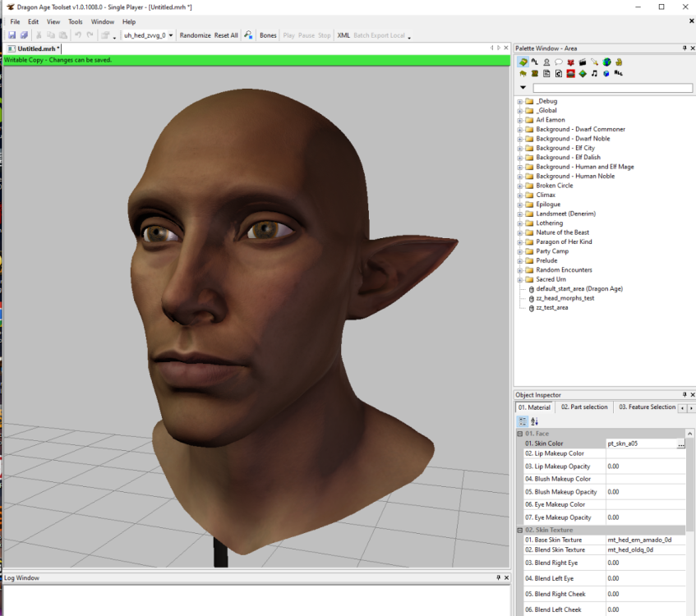Open the Tools menu
This screenshot has width=696, height=616.
click(x=75, y=21)
